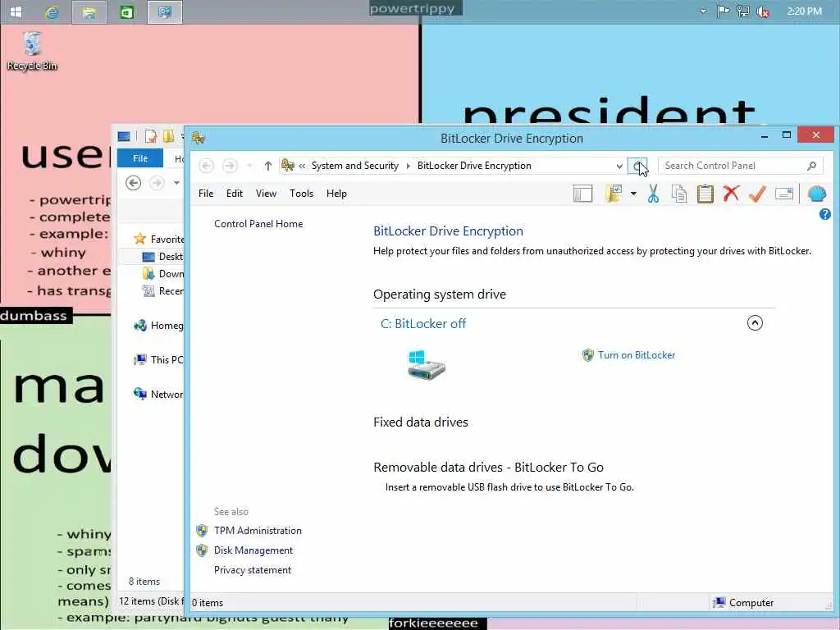840x630 pixels.
Task: Click Computer in the BitLocker status bar
Action: [742, 603]
